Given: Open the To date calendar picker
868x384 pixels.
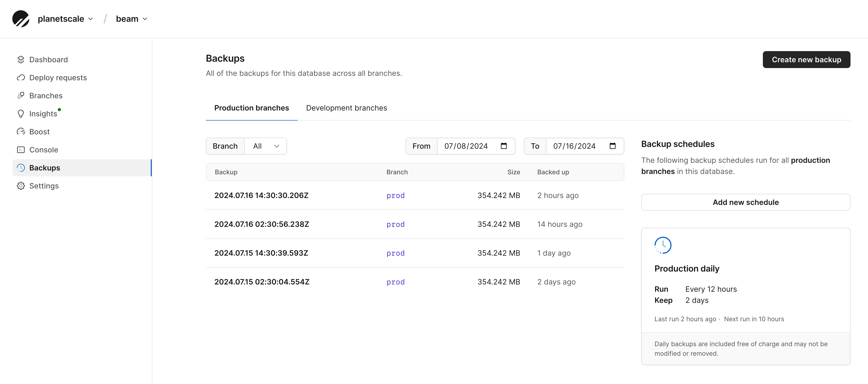Looking at the screenshot, I should tap(613, 146).
